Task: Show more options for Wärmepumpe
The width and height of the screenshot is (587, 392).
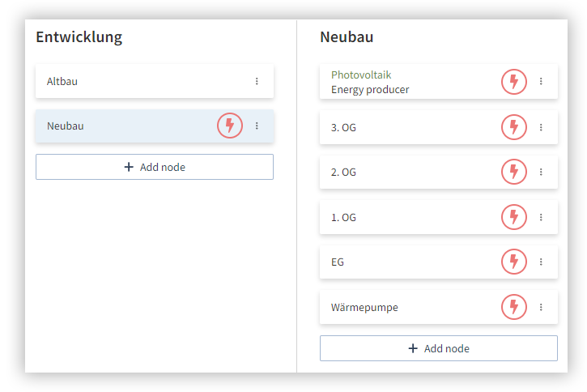Action: [x=541, y=307]
